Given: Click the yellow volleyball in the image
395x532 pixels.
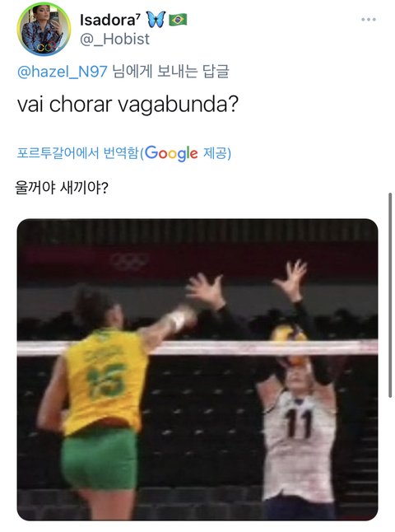Looking at the screenshot, I should (x=289, y=334).
